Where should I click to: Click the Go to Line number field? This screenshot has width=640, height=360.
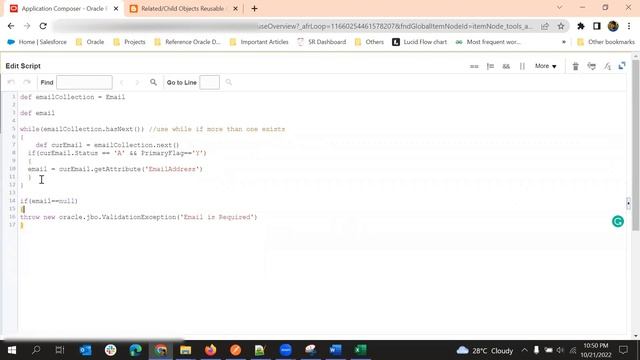click(209, 82)
